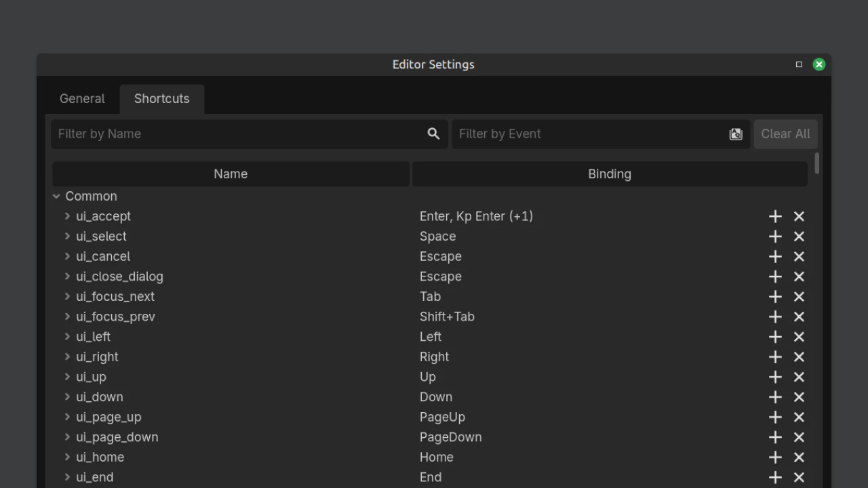868x488 pixels.
Task: Click the Filter by Name field
Action: click(237, 134)
